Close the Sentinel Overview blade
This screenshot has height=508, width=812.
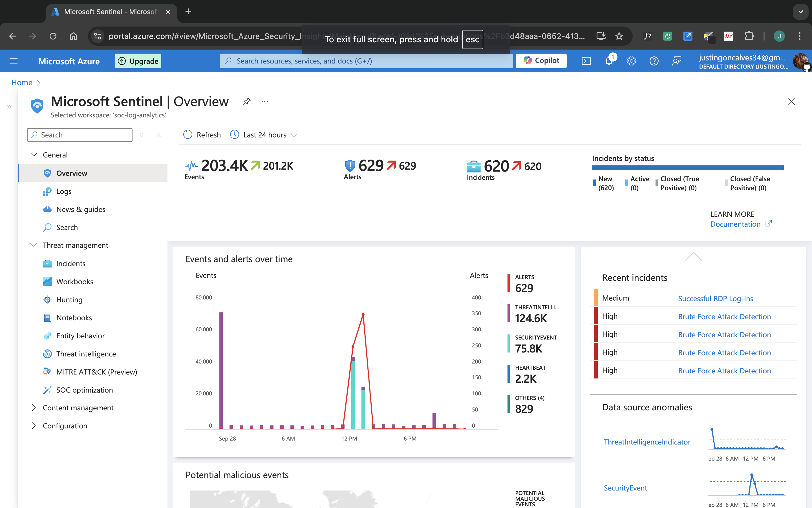[x=791, y=102]
